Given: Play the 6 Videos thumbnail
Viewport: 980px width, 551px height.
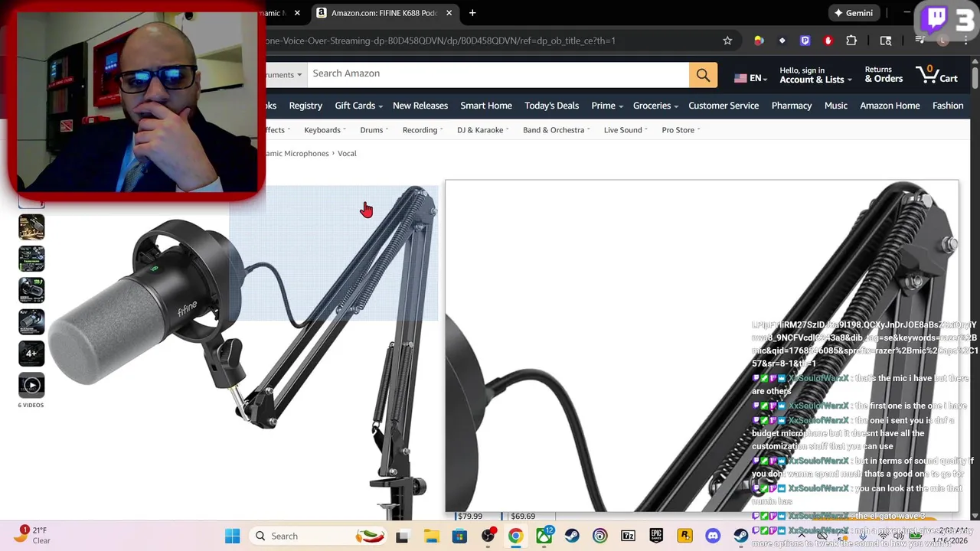Looking at the screenshot, I should pyautogui.click(x=31, y=386).
